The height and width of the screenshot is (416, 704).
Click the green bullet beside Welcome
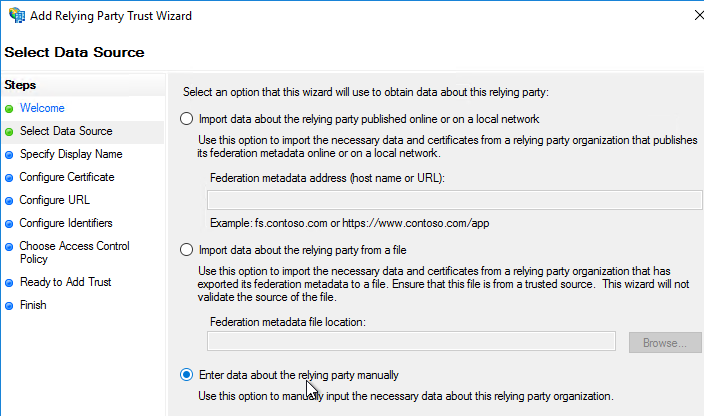tap(9, 109)
